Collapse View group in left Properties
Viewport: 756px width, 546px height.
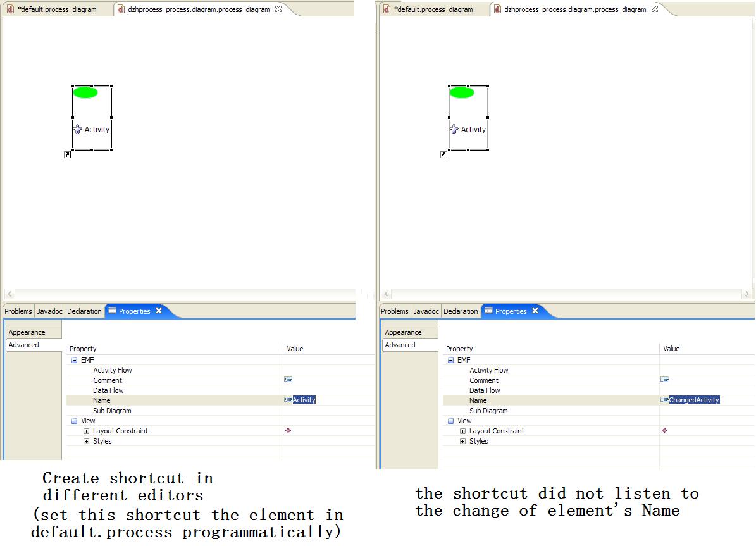(74, 421)
